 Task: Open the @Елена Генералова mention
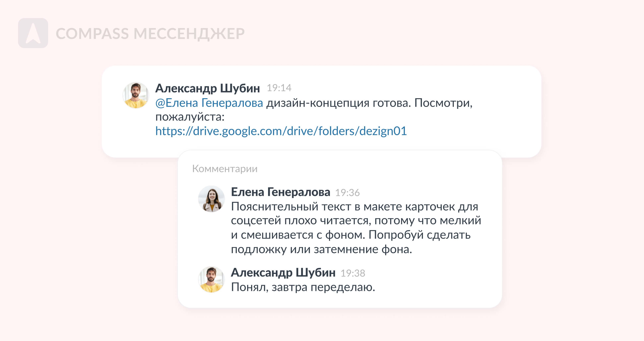tap(209, 103)
